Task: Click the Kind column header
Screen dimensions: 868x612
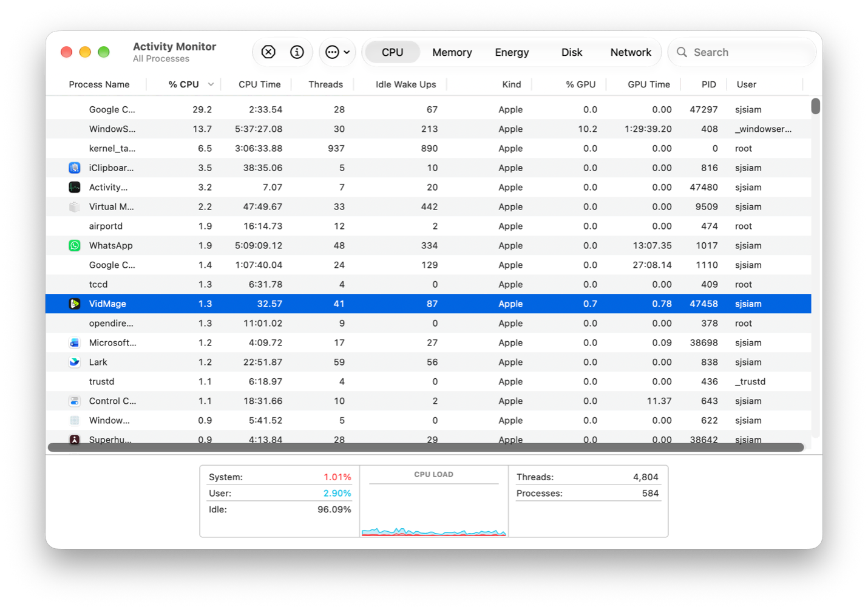Action: coord(512,84)
